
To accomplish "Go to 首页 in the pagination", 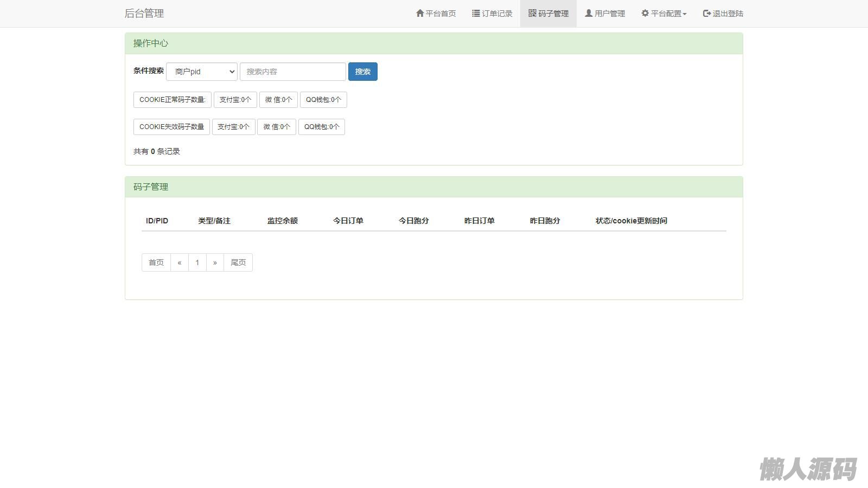I will pos(156,262).
